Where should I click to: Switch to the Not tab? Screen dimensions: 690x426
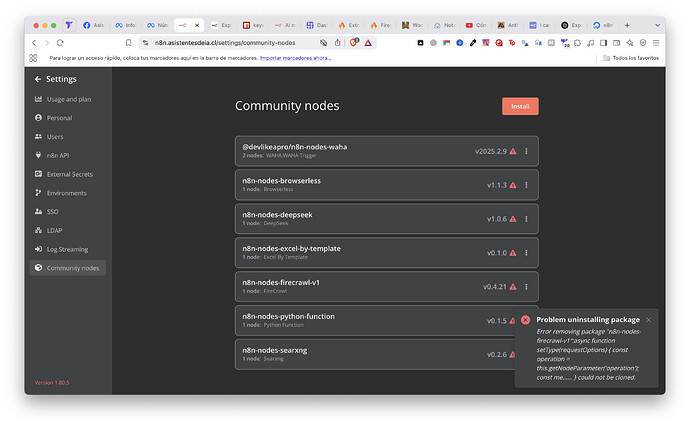pos(444,25)
